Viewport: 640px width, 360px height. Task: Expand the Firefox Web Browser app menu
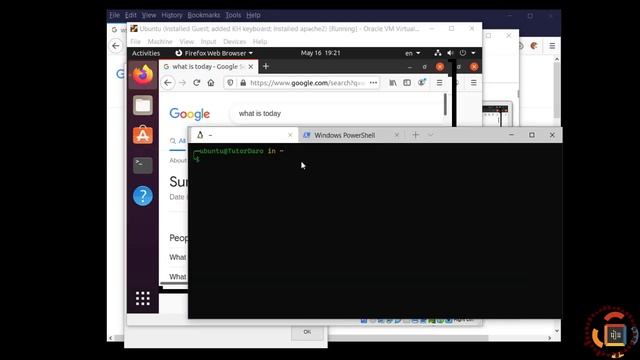click(x=214, y=53)
